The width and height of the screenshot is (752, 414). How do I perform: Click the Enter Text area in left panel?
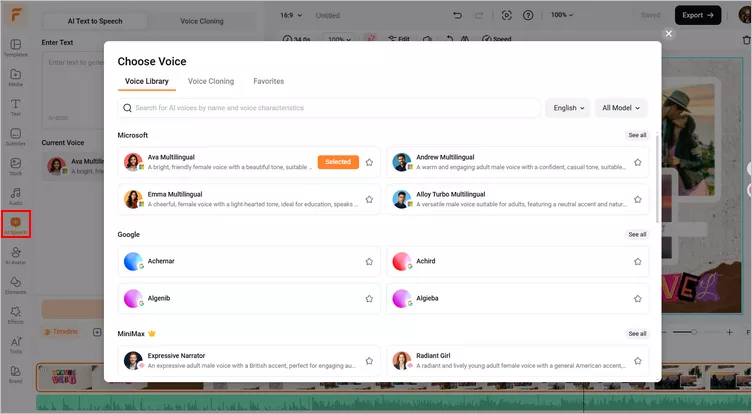[x=73, y=89]
